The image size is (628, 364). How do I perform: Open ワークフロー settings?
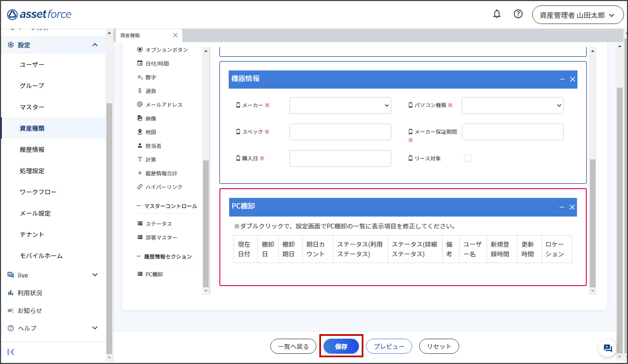tap(38, 192)
